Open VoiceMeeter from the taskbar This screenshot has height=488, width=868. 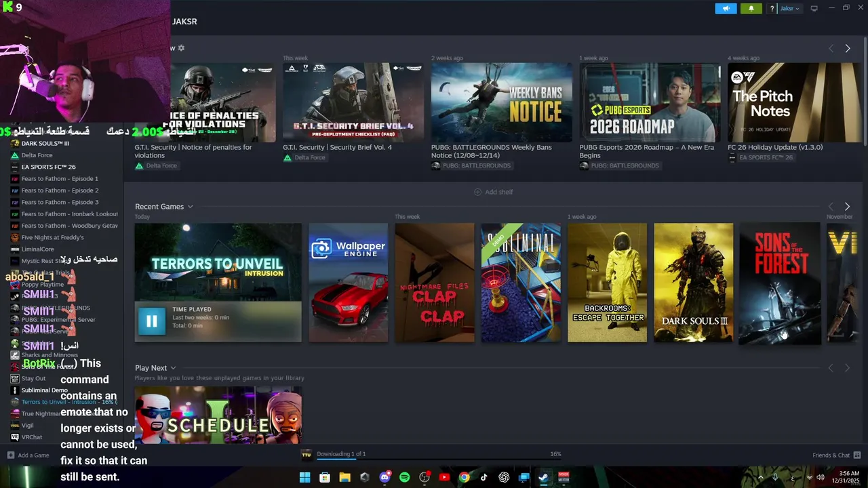[x=564, y=477]
